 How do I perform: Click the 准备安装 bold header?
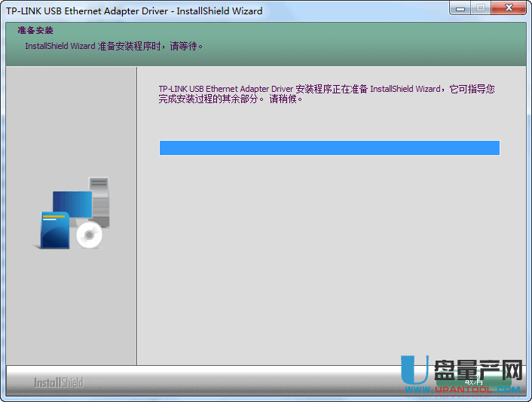(35, 31)
